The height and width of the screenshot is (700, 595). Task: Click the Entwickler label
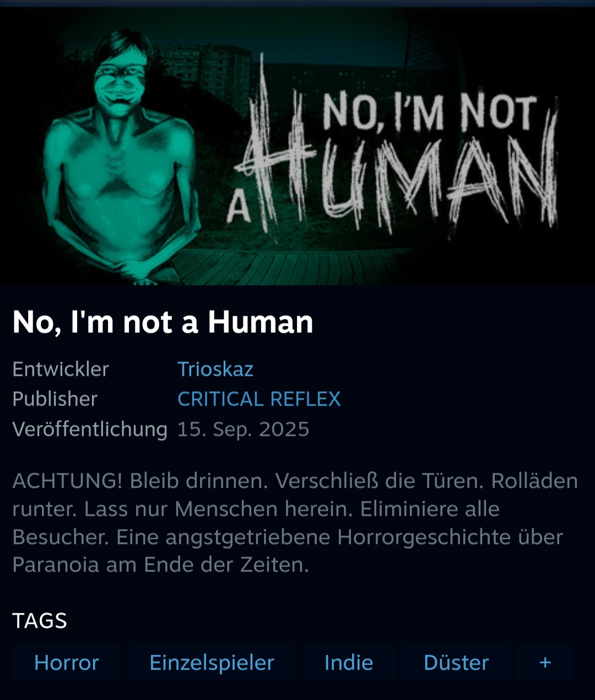click(61, 369)
